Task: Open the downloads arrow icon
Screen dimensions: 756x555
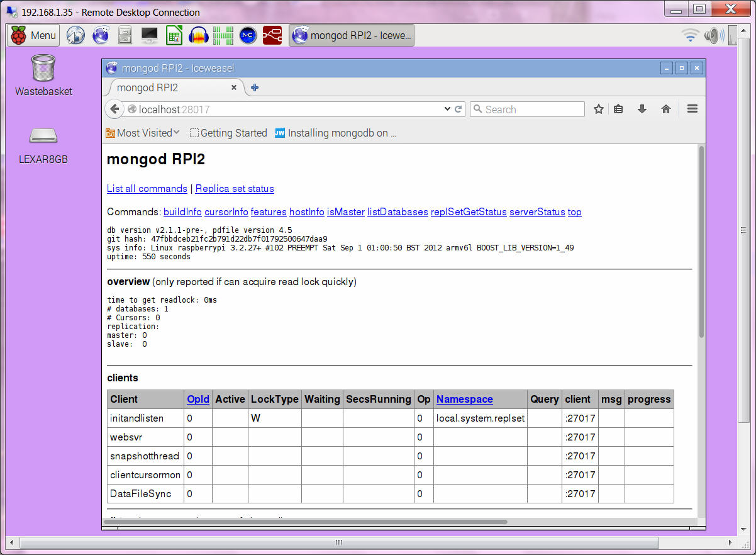Action: 642,109
